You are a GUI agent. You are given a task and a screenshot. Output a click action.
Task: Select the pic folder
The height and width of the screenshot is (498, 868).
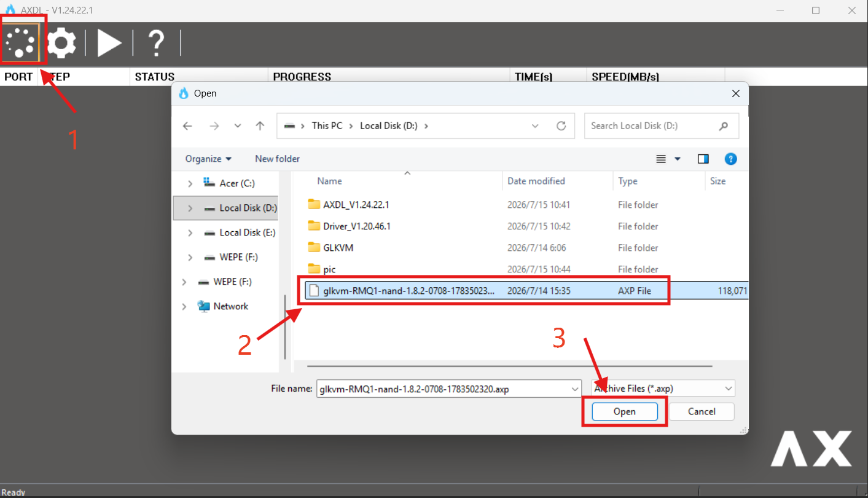(x=329, y=269)
